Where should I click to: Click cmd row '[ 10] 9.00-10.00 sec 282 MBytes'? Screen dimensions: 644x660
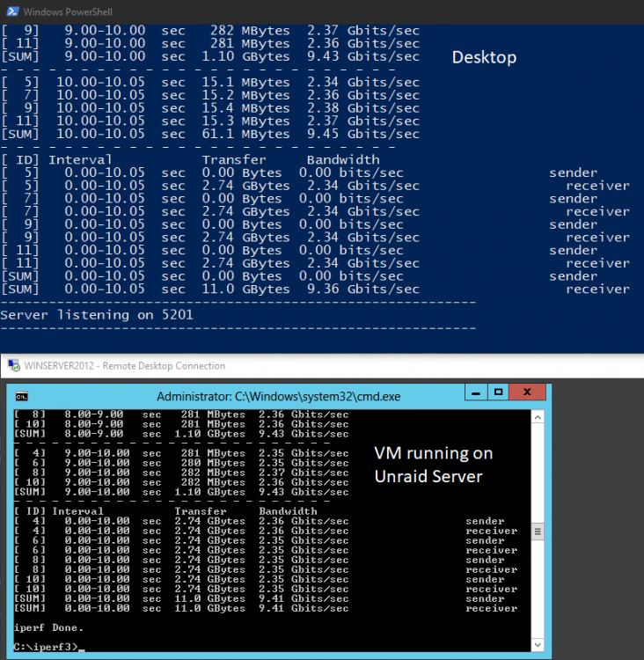click(181, 482)
